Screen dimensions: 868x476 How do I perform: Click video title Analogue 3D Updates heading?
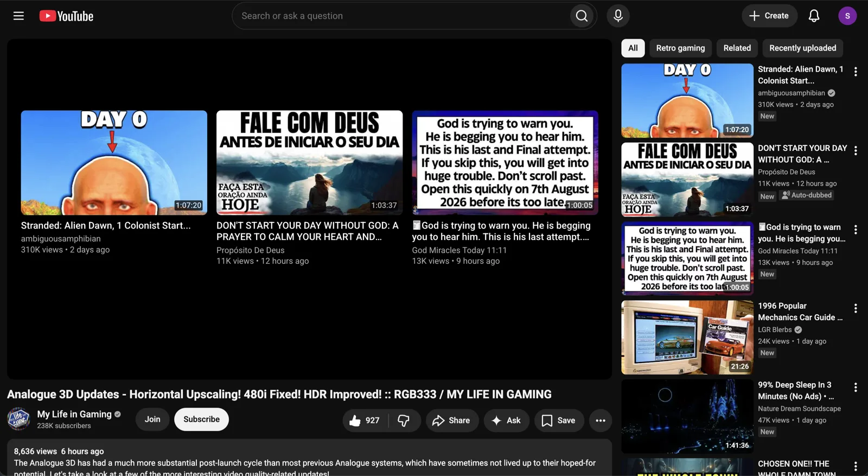[279, 395]
